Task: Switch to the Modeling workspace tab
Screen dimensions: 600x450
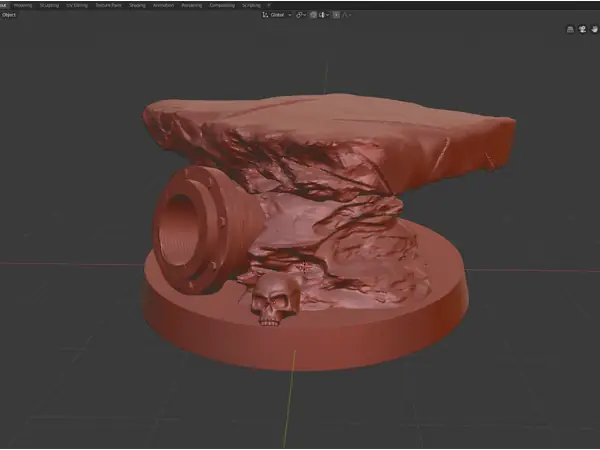Action: 23,5
